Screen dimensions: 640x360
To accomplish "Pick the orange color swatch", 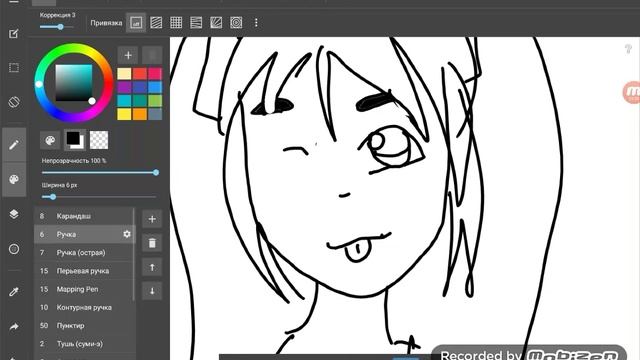I will tap(140, 114).
